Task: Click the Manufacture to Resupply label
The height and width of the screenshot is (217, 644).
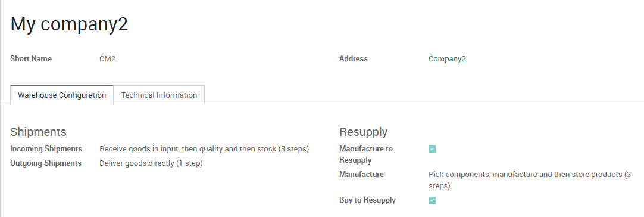Action: [366, 154]
